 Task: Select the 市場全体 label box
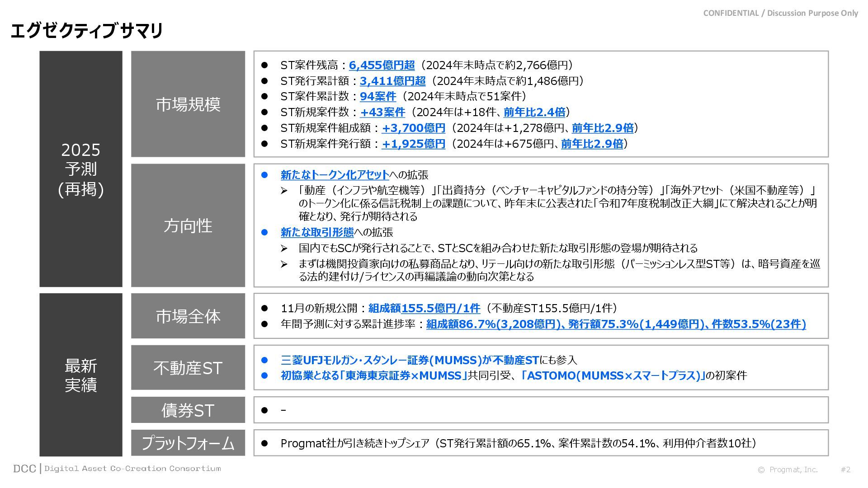click(188, 316)
